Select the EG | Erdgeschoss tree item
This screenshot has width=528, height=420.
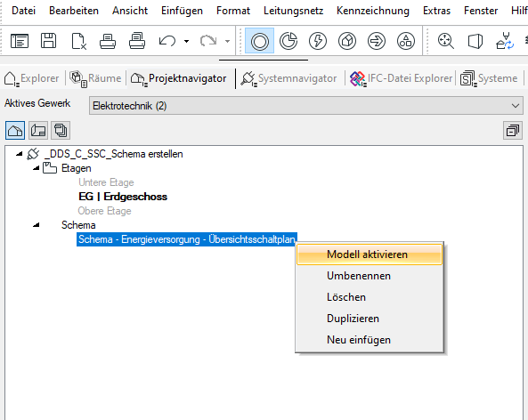pos(123,197)
